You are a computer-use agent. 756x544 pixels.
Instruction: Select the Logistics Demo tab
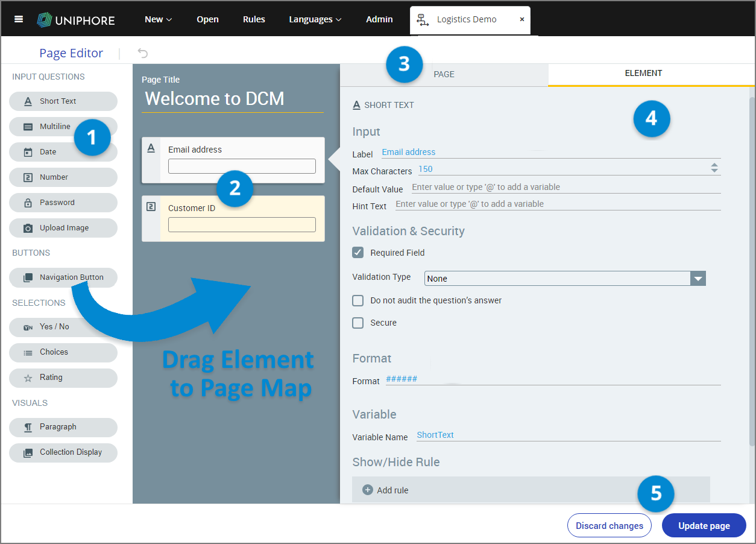470,21
